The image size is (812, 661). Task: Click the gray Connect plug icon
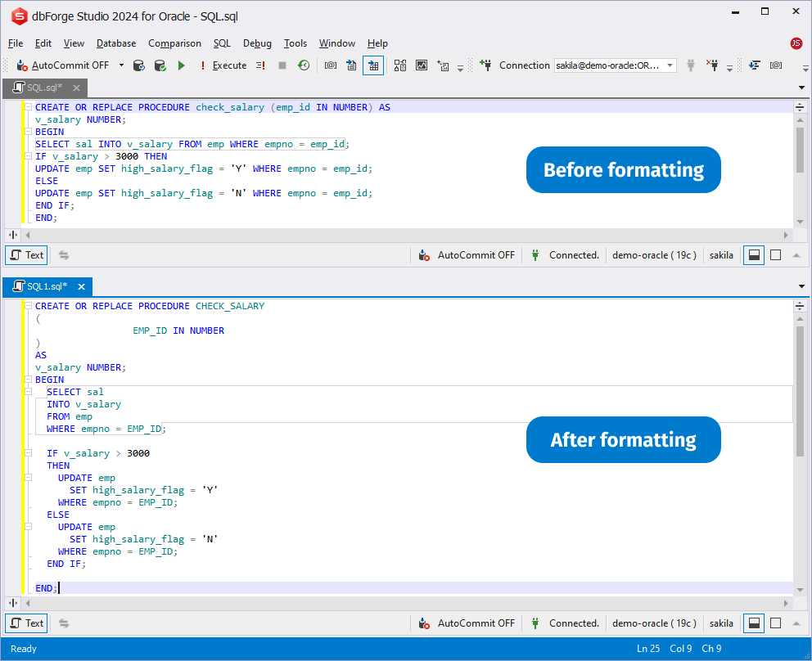pos(690,65)
